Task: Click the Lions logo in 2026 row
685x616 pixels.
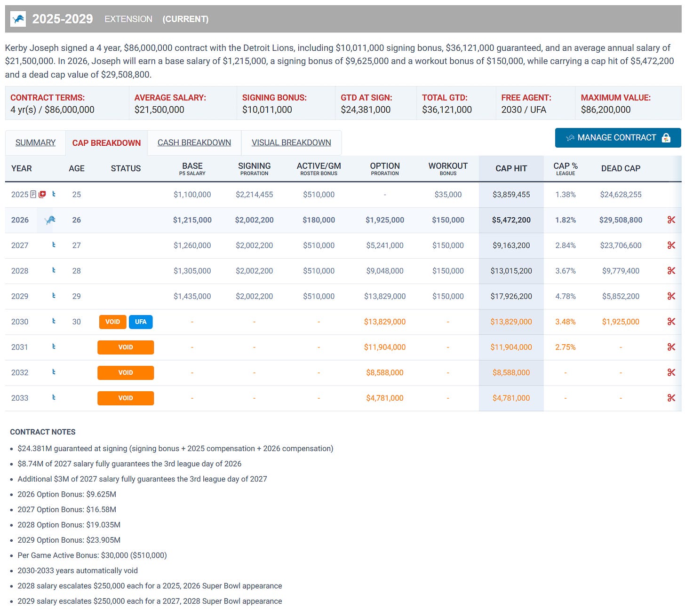Action: click(50, 220)
